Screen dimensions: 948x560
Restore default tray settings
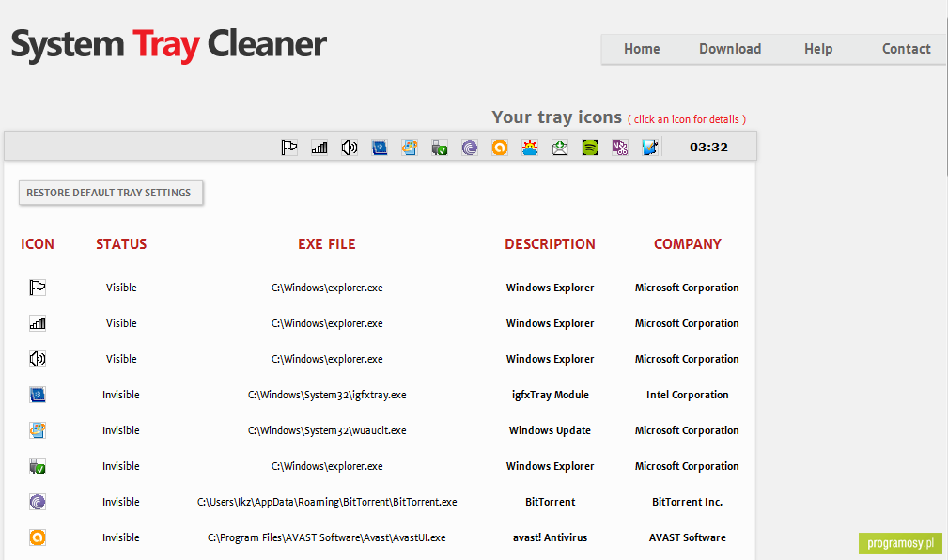[111, 193]
